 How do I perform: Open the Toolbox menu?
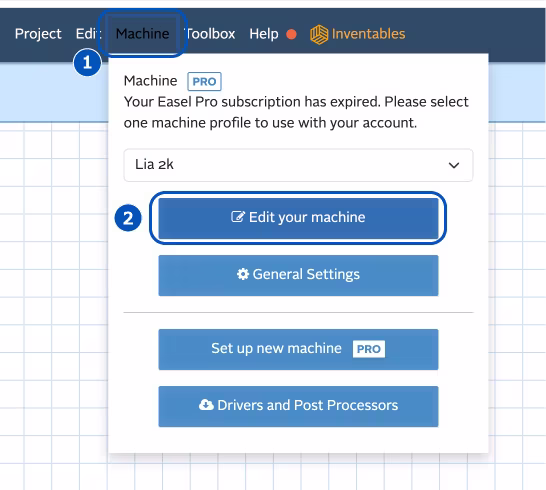[210, 34]
